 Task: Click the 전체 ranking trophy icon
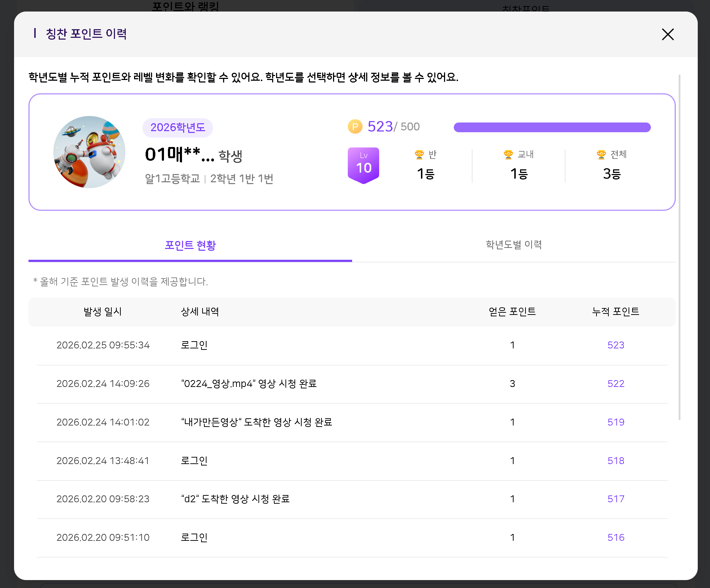point(601,155)
